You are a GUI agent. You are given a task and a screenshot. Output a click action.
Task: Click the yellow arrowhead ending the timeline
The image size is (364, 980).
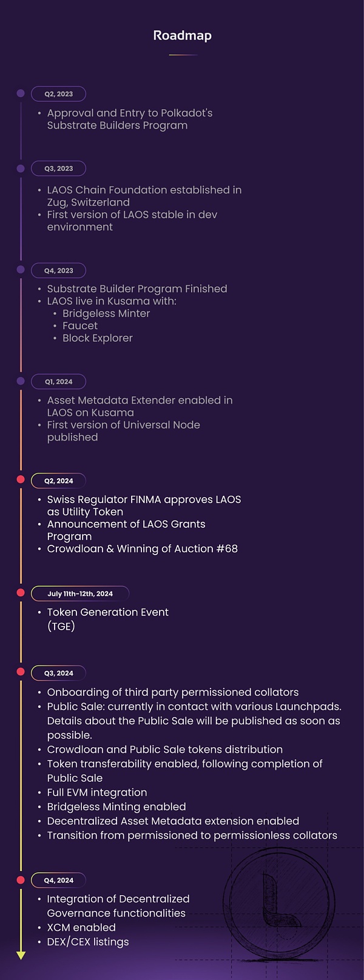tap(21, 955)
